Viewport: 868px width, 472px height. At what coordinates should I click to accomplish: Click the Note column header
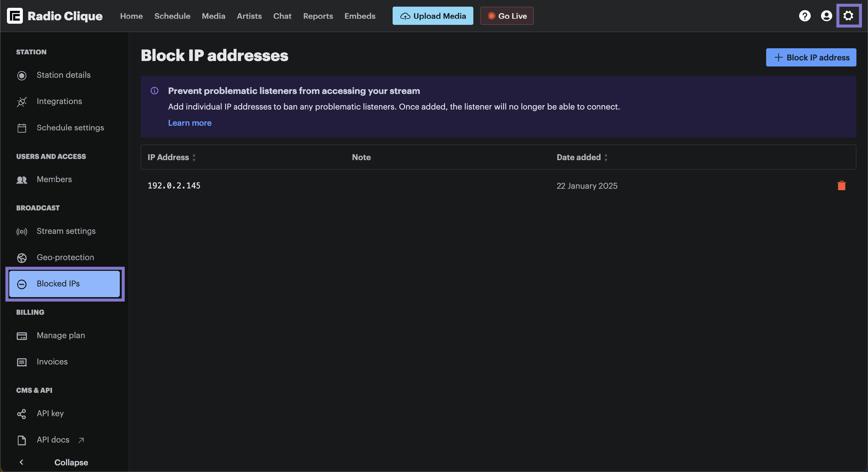point(361,157)
